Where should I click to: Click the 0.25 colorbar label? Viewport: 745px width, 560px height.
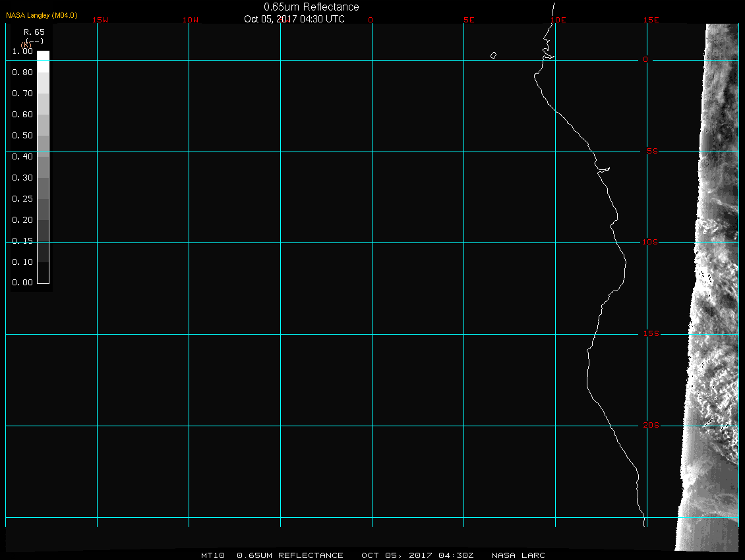pos(22,198)
